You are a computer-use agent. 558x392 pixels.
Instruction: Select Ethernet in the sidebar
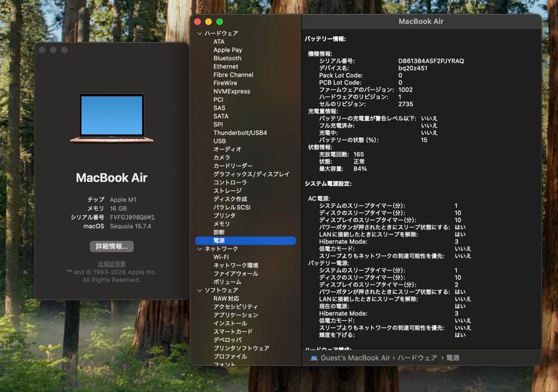point(226,67)
